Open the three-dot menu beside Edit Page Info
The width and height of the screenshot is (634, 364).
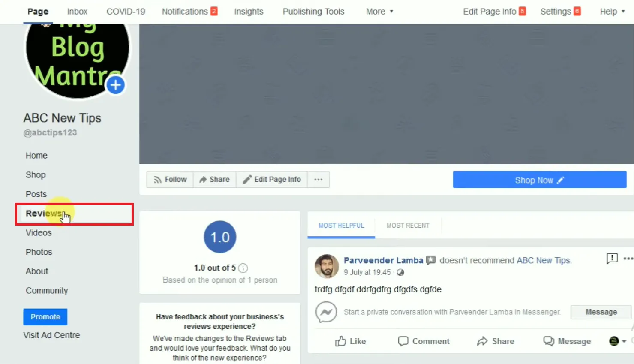(318, 180)
